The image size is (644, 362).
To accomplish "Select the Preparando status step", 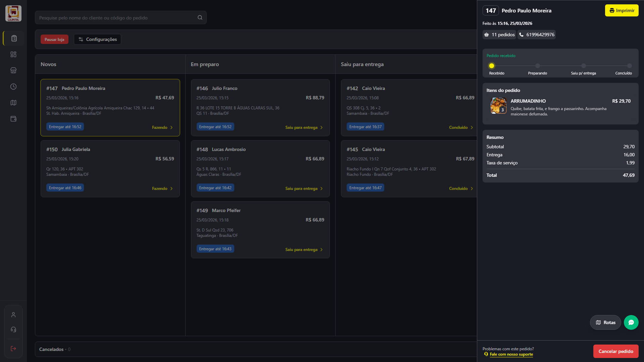I will pyautogui.click(x=537, y=66).
